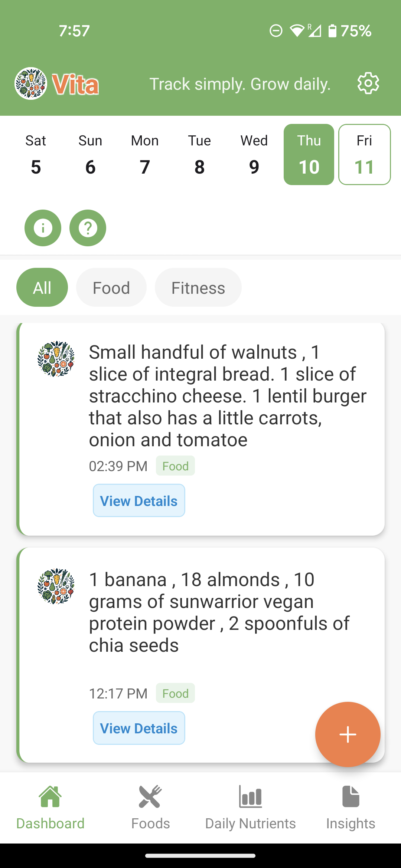Tap the info circle icon
This screenshot has height=868, width=401.
43,228
